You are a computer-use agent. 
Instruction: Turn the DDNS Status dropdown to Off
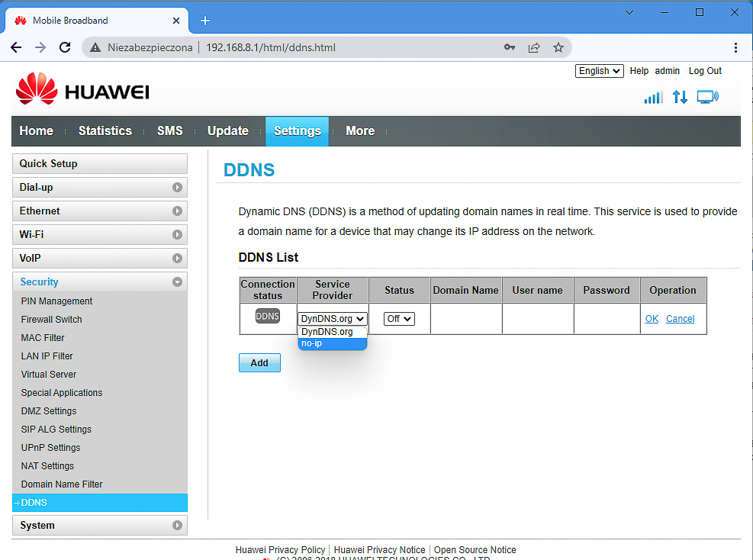pyautogui.click(x=398, y=318)
